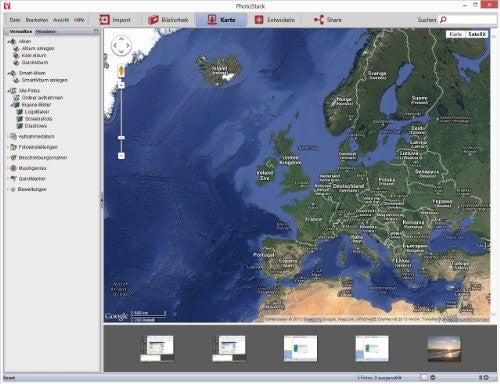Viewport: 500px width, 384px height.
Task: Select the Kein Album entry
Action: 34,55
